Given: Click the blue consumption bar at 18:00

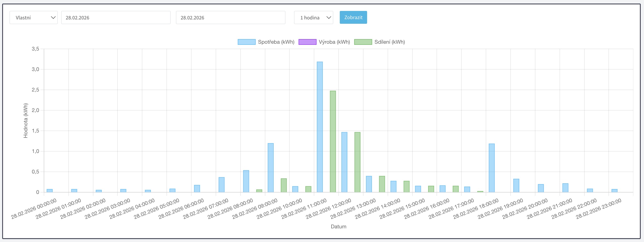Looking at the screenshot, I should click(491, 168).
